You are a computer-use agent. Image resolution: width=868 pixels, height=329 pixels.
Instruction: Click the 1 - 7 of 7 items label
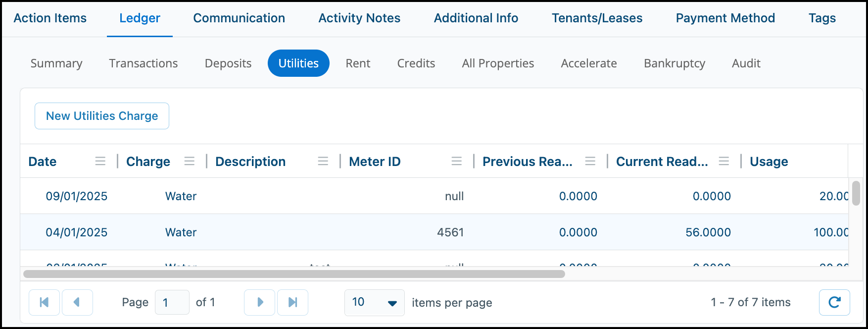pos(751,302)
